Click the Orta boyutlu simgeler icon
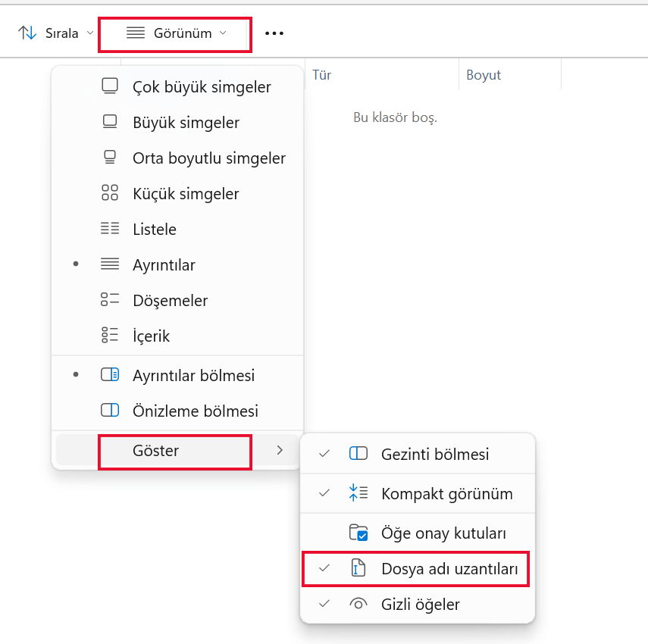The height and width of the screenshot is (644, 648). tap(110, 158)
